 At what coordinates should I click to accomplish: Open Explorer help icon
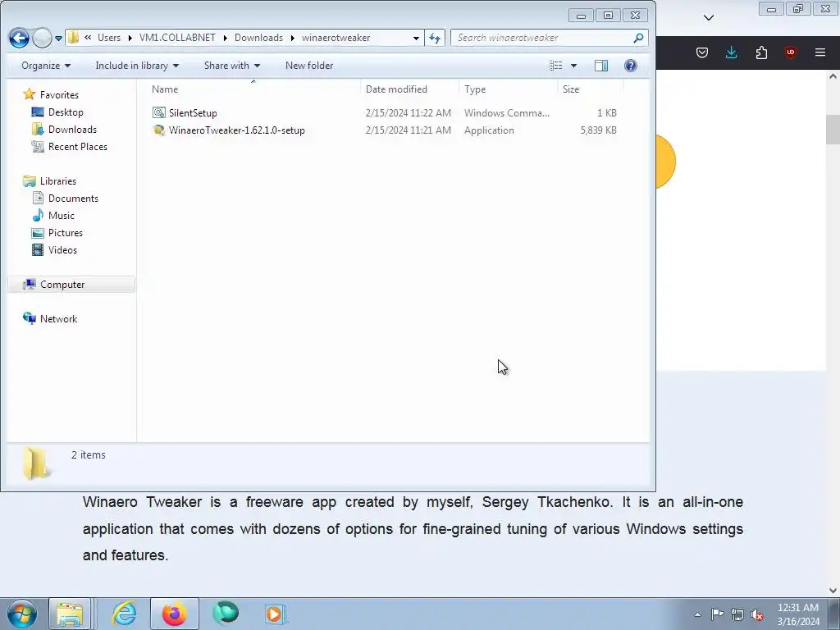point(631,66)
